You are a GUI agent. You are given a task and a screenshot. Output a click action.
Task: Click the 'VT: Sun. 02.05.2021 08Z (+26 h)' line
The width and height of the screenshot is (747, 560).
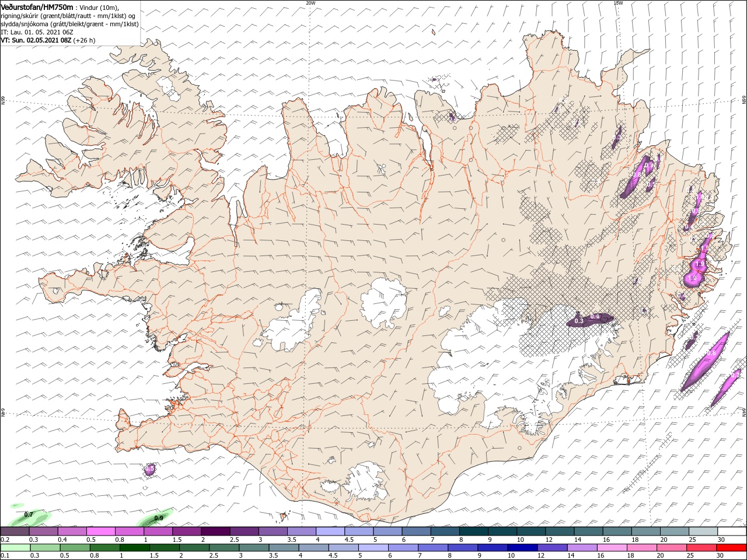[48, 40]
